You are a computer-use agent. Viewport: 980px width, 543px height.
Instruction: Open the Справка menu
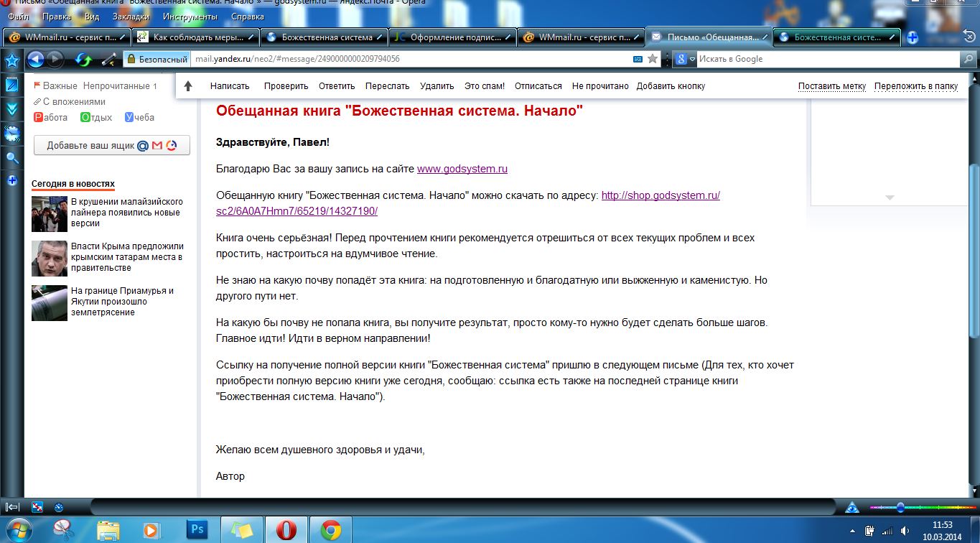(x=248, y=17)
